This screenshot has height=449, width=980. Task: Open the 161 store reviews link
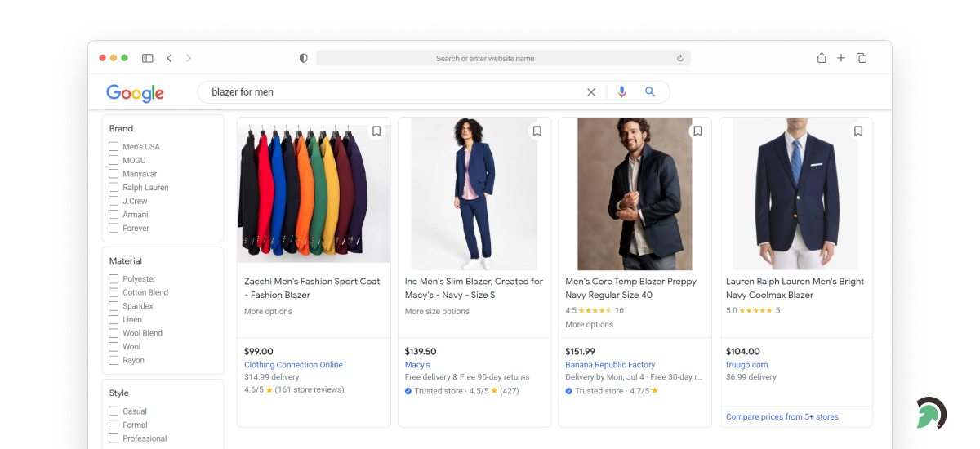pos(310,390)
